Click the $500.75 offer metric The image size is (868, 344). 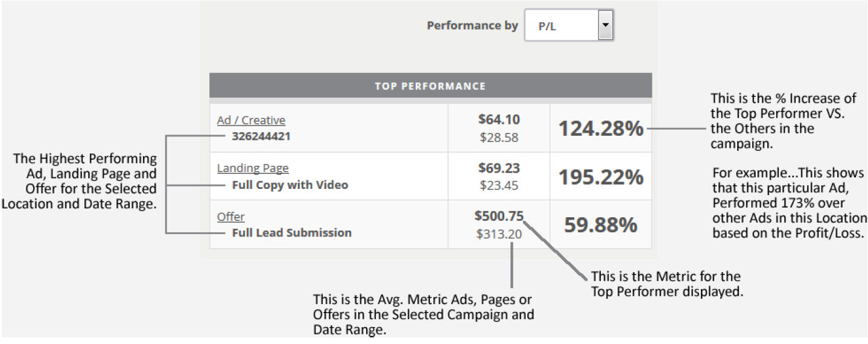[x=499, y=216]
